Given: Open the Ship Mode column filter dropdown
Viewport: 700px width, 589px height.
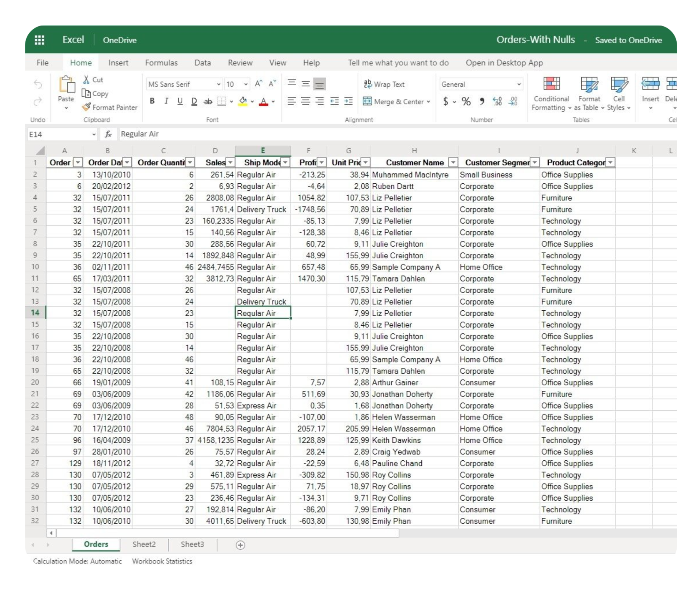Looking at the screenshot, I should point(285,162).
